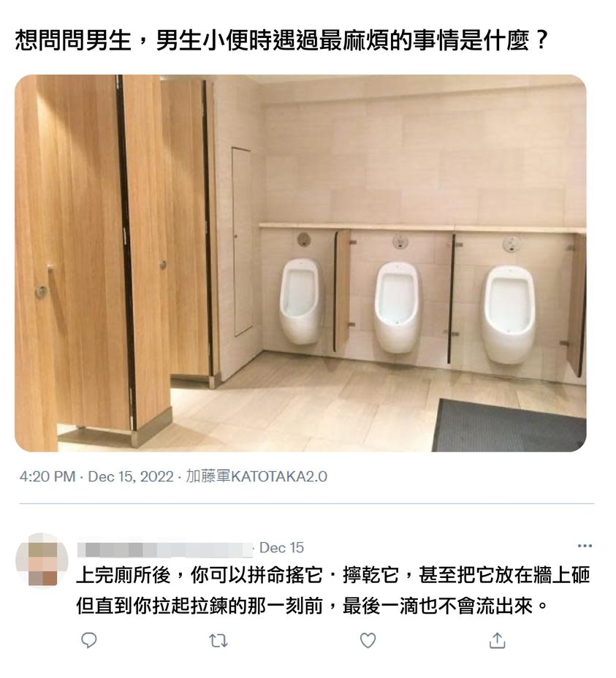Click the middle urinal in the photo
Screen dimensions: 616x678
click(x=397, y=307)
